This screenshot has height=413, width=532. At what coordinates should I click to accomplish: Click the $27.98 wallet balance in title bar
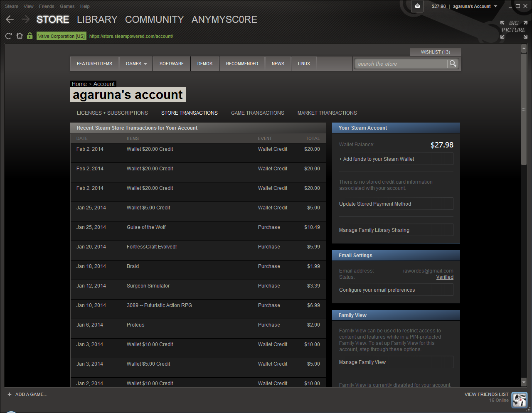(x=438, y=6)
